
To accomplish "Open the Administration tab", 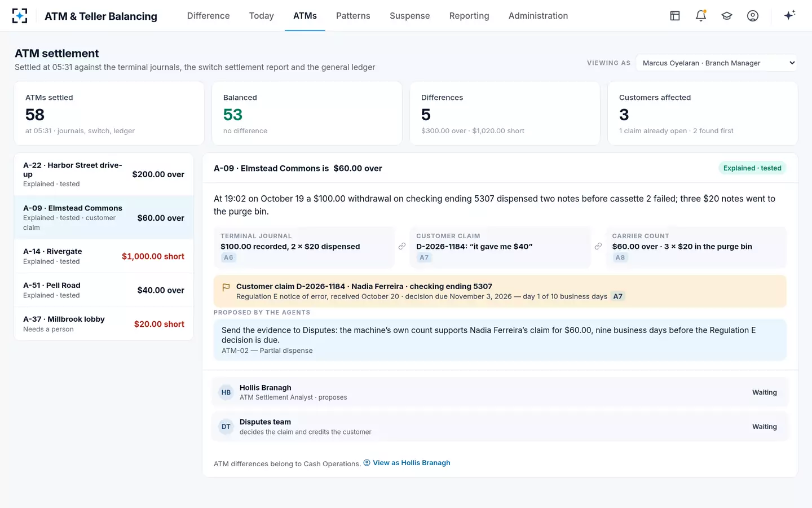I will click(x=539, y=16).
